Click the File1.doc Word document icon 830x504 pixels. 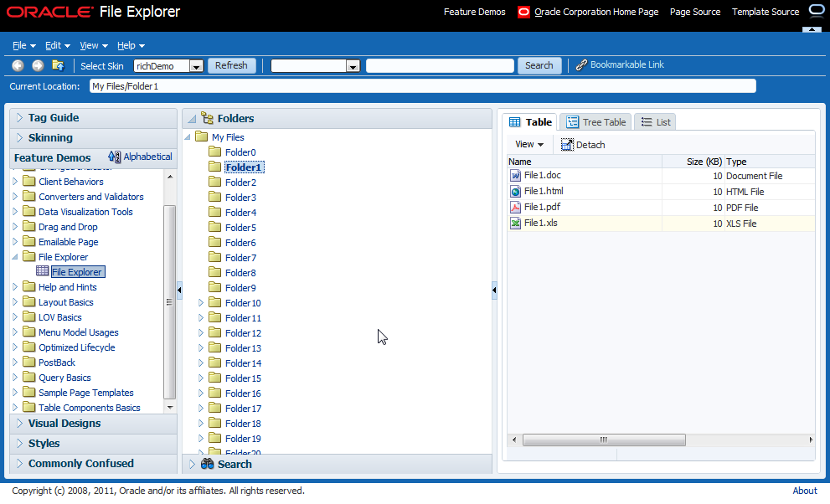click(515, 176)
